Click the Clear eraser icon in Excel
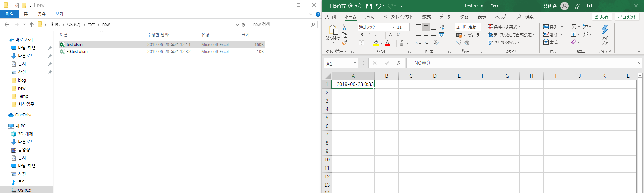Screen dimensions: 644x193 [x=574, y=42]
